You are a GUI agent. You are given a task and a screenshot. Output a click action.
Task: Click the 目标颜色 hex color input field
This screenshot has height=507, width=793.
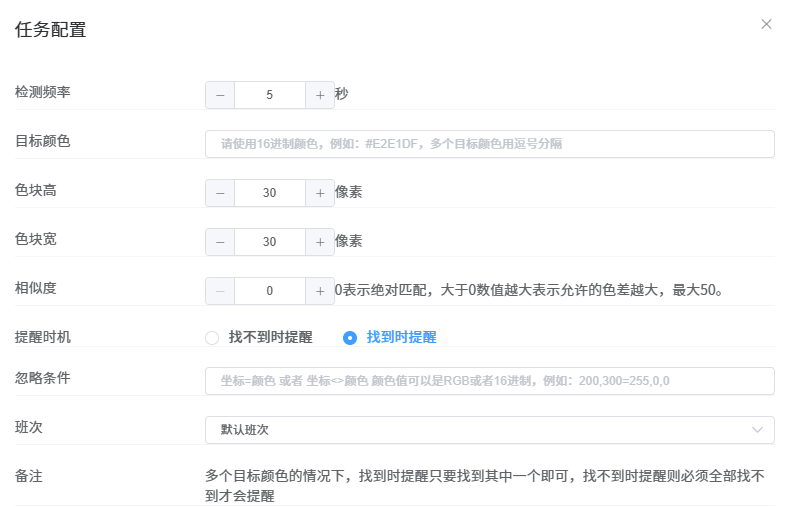coord(490,144)
